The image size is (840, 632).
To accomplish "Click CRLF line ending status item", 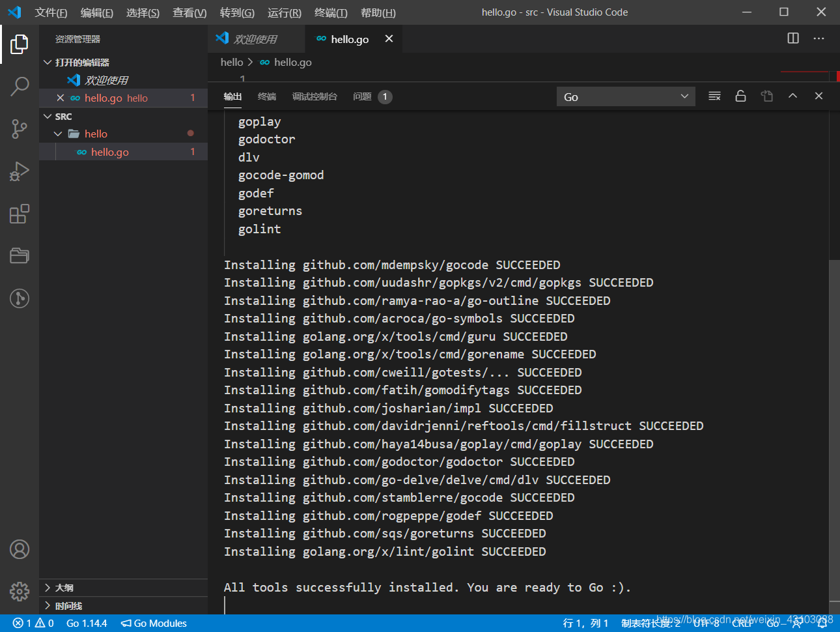I will [742, 624].
